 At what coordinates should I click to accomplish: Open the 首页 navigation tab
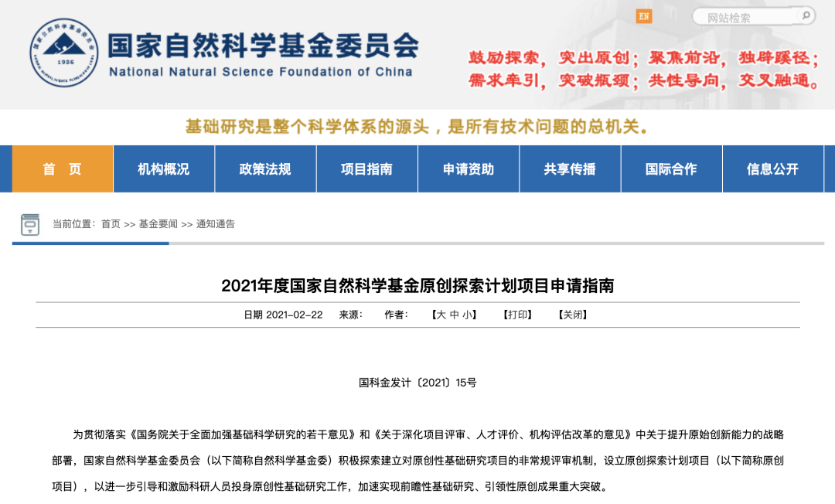(63, 169)
